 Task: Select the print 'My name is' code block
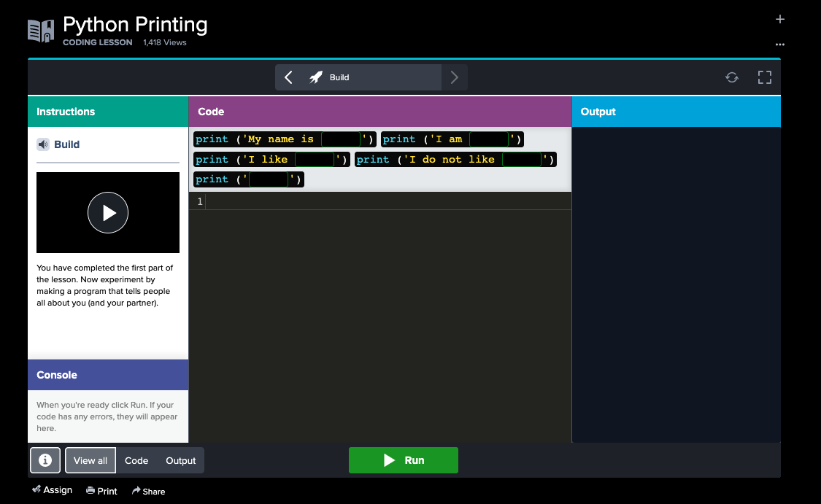point(285,139)
